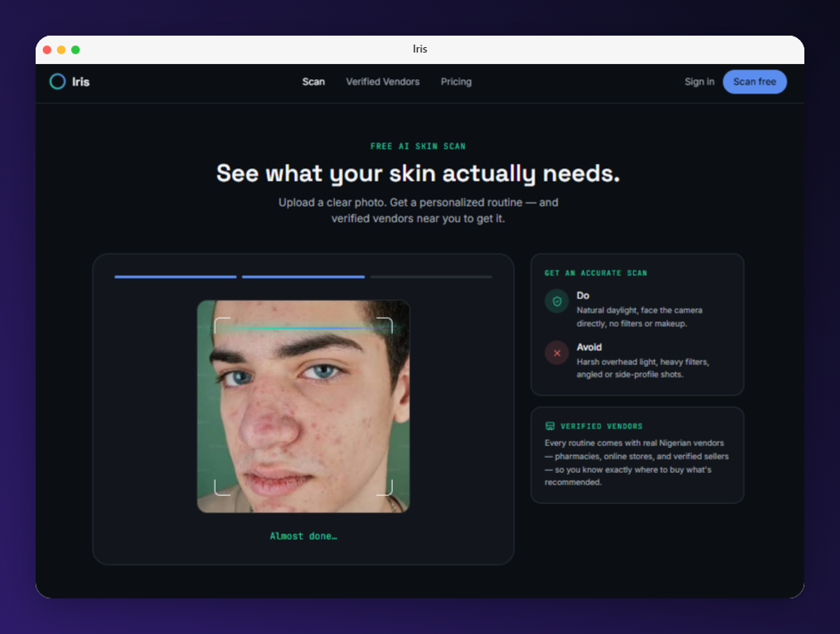This screenshot has height=634, width=840.
Task: Click the blue Scan free button
Action: pos(754,82)
